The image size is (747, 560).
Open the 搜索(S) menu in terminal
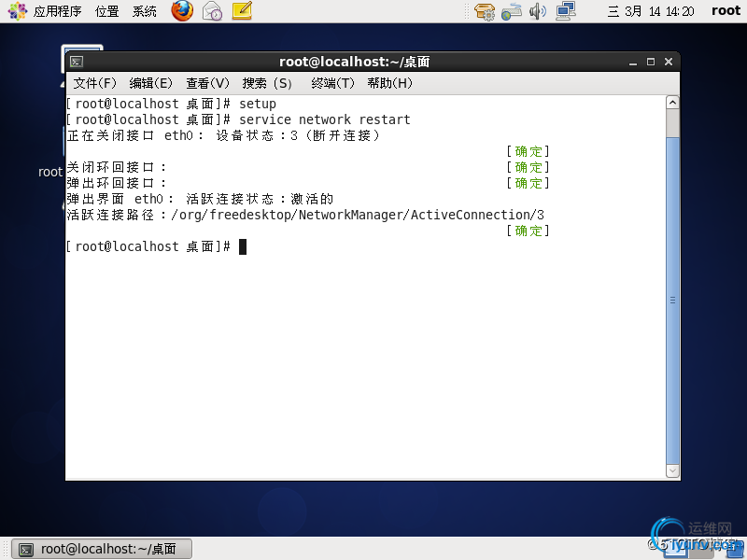click(267, 83)
